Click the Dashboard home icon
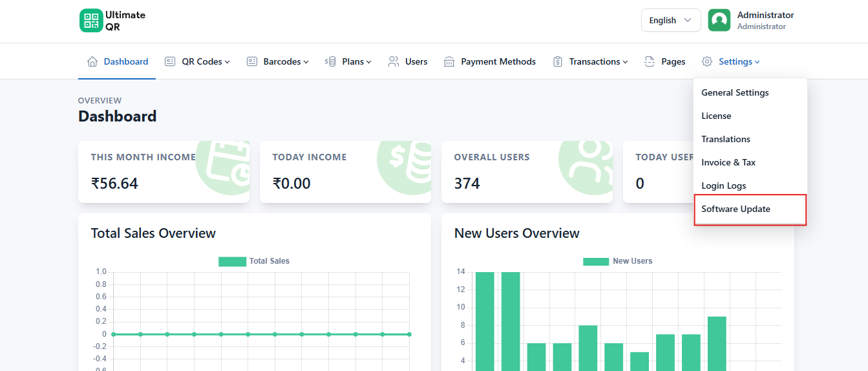The width and height of the screenshot is (868, 371). click(x=92, y=61)
